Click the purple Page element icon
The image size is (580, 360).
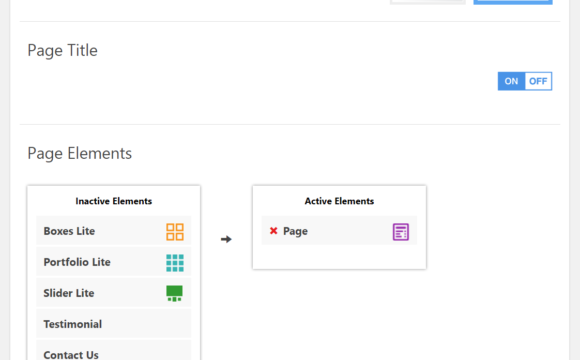pos(401,232)
